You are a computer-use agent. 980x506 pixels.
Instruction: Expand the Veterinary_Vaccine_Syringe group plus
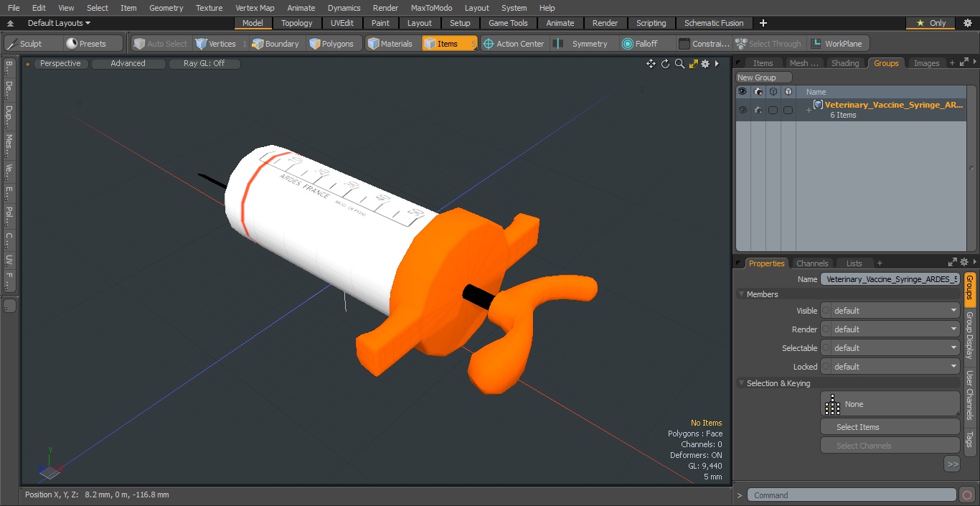[809, 110]
